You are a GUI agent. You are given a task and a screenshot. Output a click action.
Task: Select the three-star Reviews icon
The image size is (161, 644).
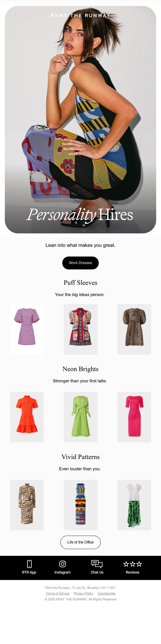133,564
